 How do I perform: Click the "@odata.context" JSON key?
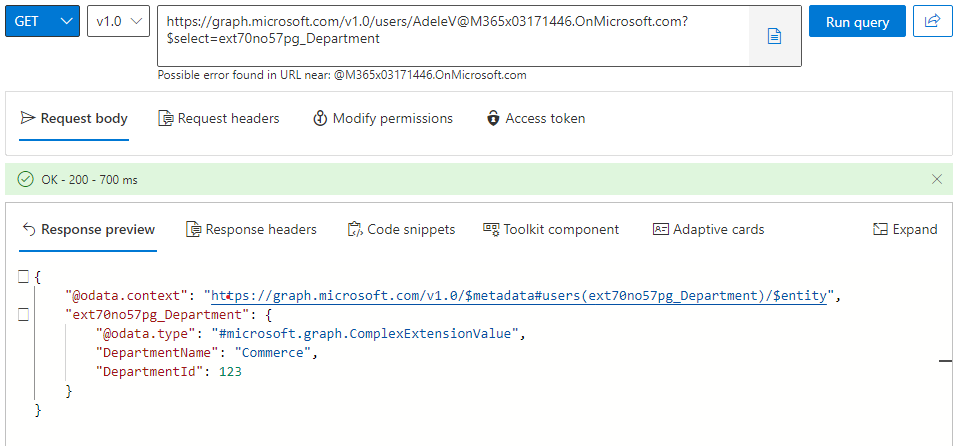(127, 296)
